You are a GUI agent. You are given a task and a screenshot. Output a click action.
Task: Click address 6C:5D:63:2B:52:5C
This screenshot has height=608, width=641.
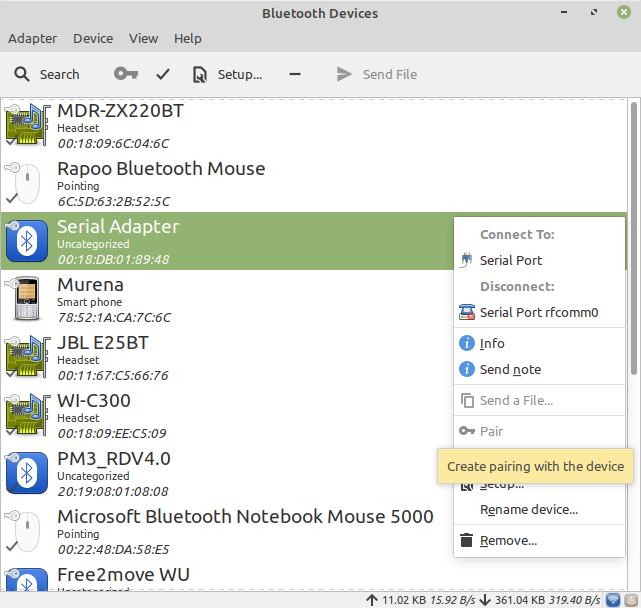click(x=114, y=202)
